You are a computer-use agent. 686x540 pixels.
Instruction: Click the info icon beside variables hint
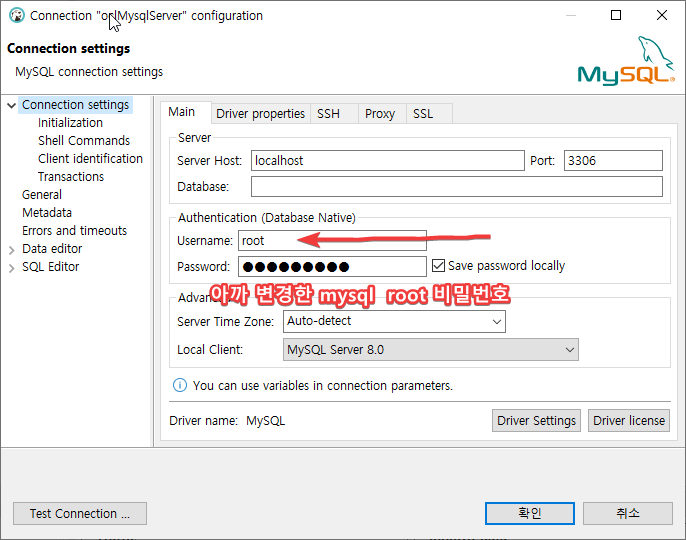tap(180, 385)
